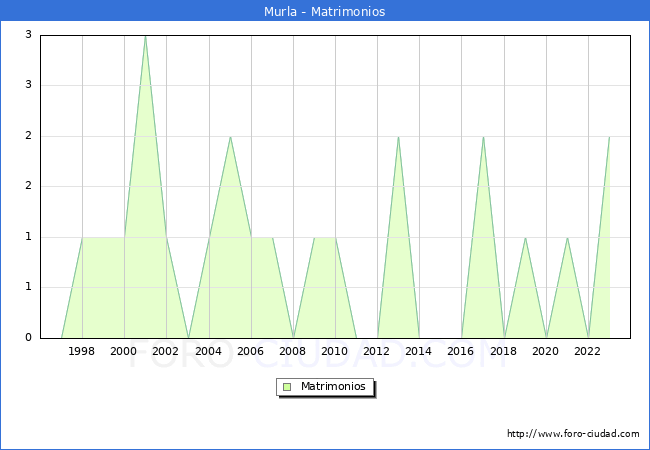Click the 2016 x-axis label
650x450 pixels.
[462, 351]
